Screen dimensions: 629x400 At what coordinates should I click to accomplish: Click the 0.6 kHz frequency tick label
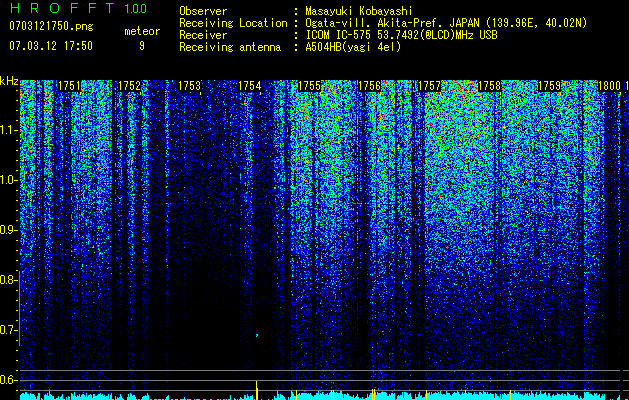pyautogui.click(x=7, y=380)
